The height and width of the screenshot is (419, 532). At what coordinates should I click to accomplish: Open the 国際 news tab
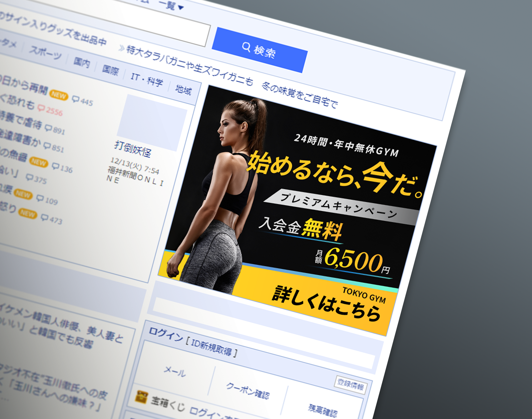[110, 70]
